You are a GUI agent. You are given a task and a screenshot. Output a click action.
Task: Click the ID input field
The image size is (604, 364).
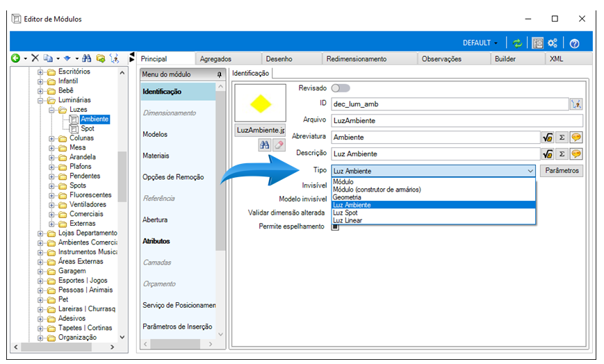[x=450, y=104]
